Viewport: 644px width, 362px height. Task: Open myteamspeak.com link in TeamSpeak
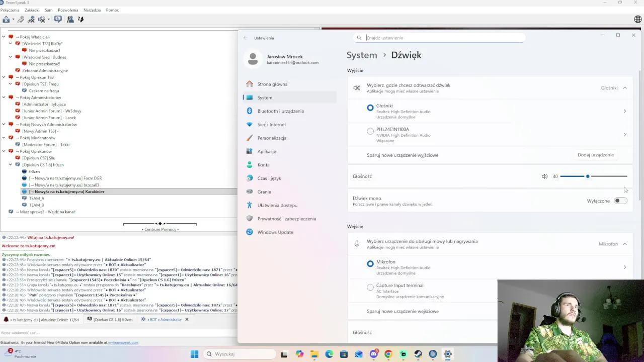coord(123,342)
